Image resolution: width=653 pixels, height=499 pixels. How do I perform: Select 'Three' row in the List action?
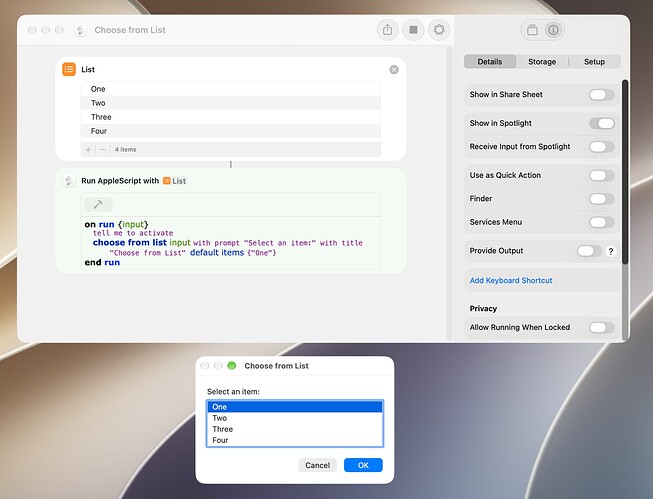[x=231, y=117]
